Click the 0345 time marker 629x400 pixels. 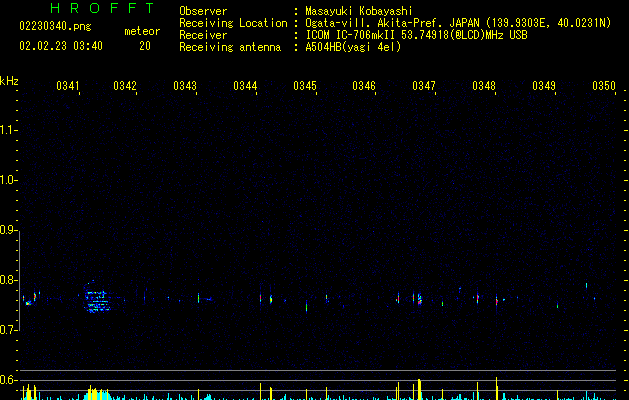click(304, 86)
